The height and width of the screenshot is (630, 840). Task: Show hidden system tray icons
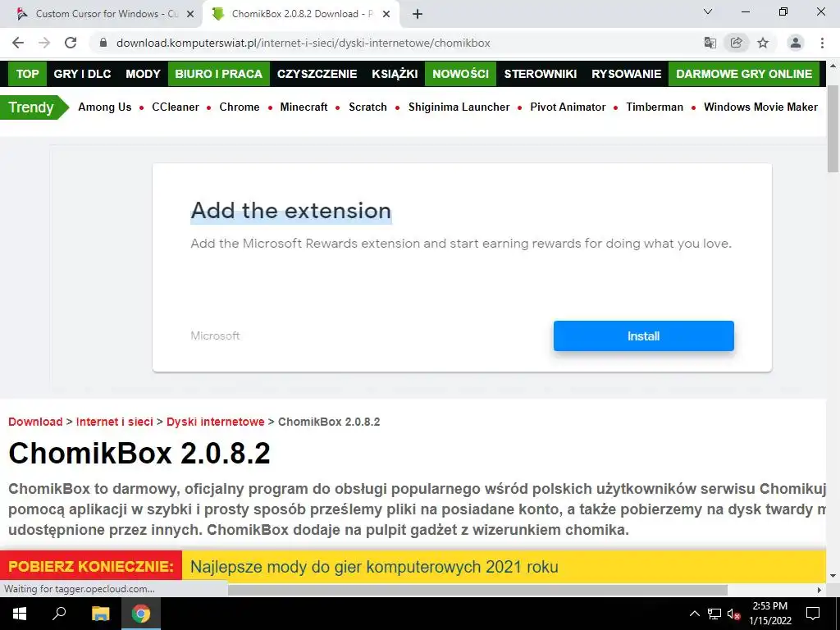point(694,614)
